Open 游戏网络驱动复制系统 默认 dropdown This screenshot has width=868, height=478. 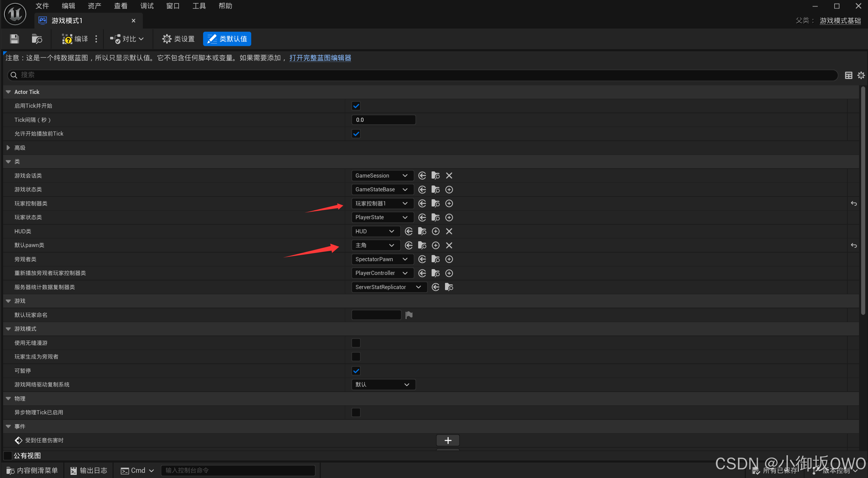(x=383, y=384)
